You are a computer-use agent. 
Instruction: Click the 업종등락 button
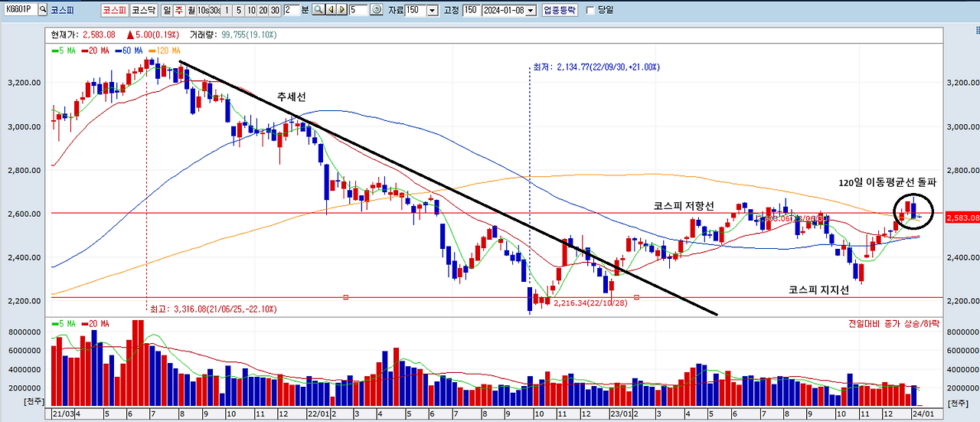point(559,10)
